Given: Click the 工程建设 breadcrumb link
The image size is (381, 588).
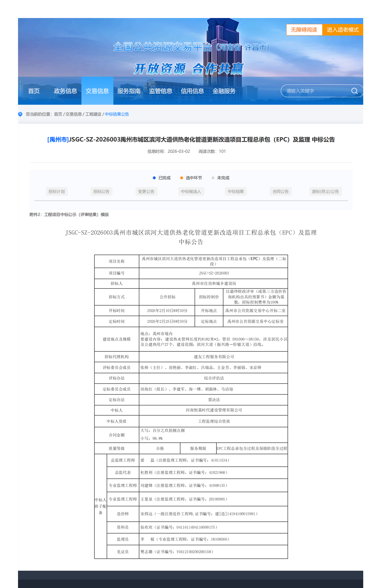Looking at the screenshot, I should pyautogui.click(x=93, y=114).
